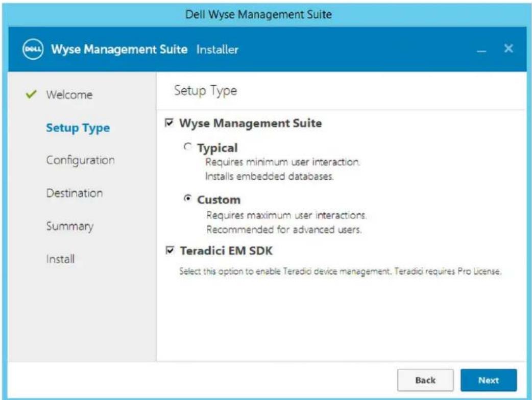Viewport: 532px width, 400px height.
Task: Click the Teradici EM SDK label
Action: point(226,251)
